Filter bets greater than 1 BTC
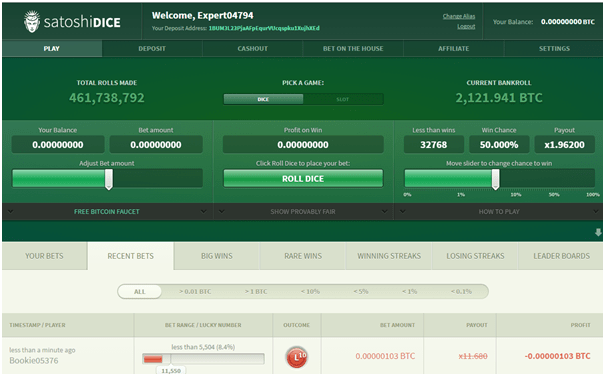Viewport: 605px width, 376px height. coord(256,291)
